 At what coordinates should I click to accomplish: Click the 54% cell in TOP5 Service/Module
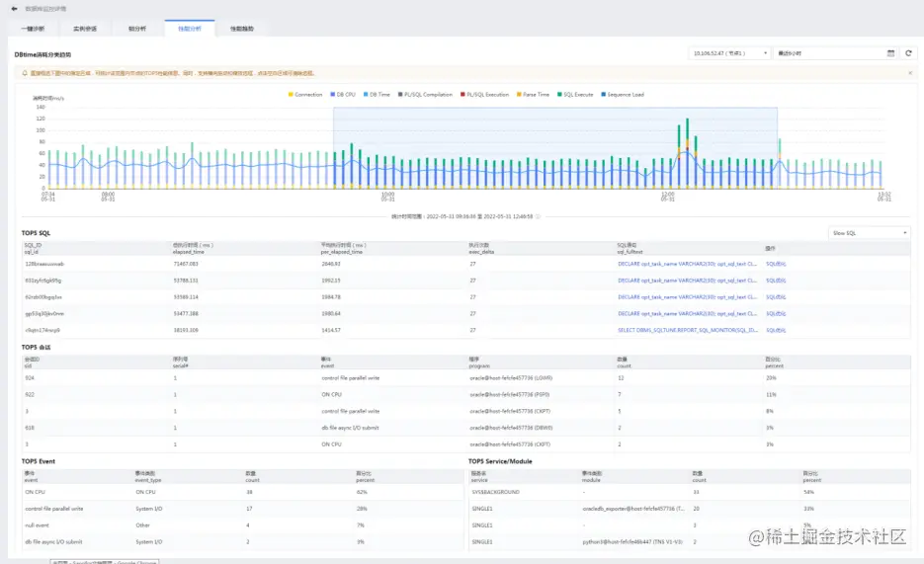click(x=808, y=492)
